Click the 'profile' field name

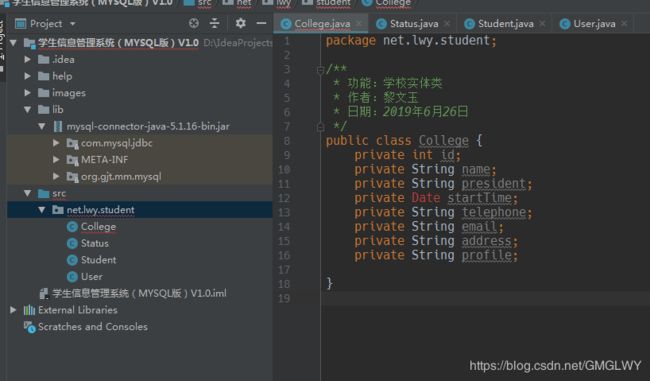[487, 255]
